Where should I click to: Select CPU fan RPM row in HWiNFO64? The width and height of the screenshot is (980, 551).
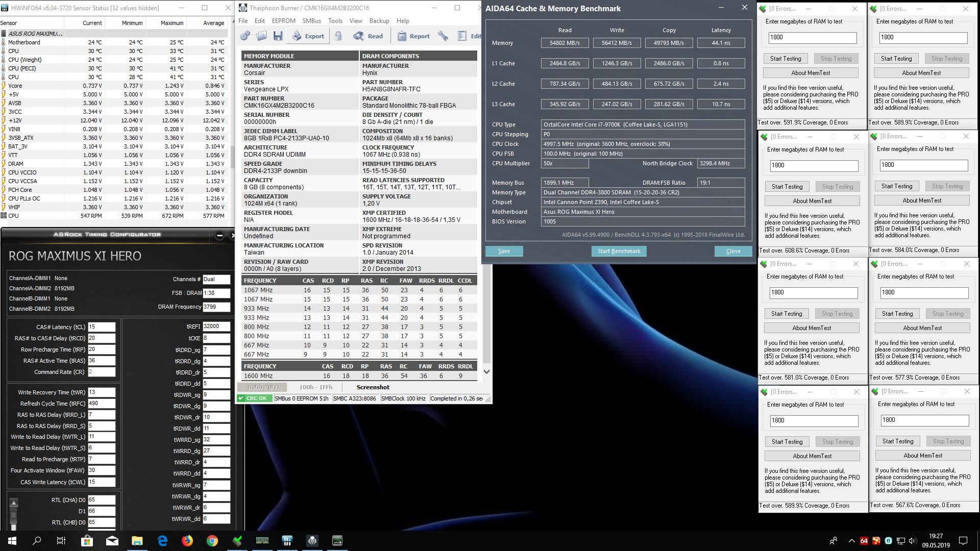(x=113, y=216)
